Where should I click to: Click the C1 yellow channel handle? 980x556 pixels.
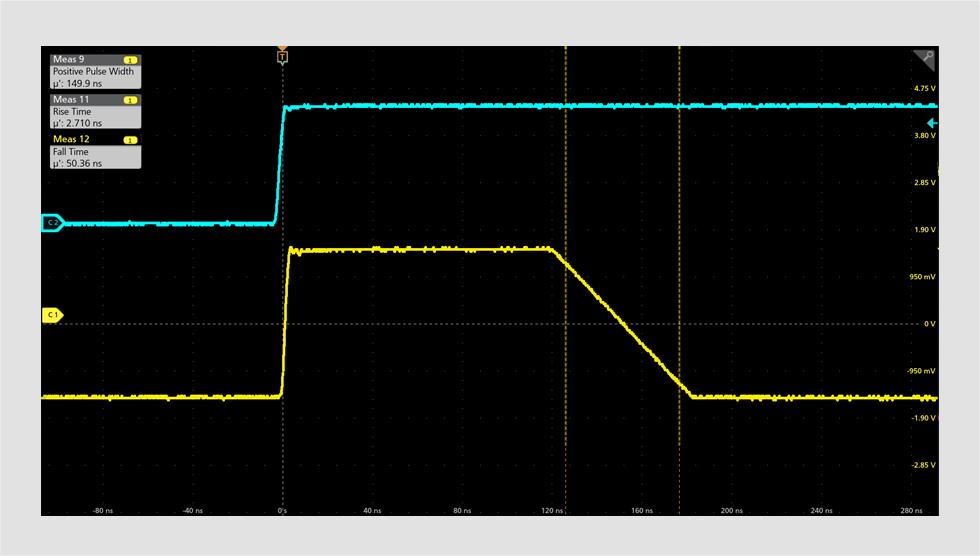(51, 315)
